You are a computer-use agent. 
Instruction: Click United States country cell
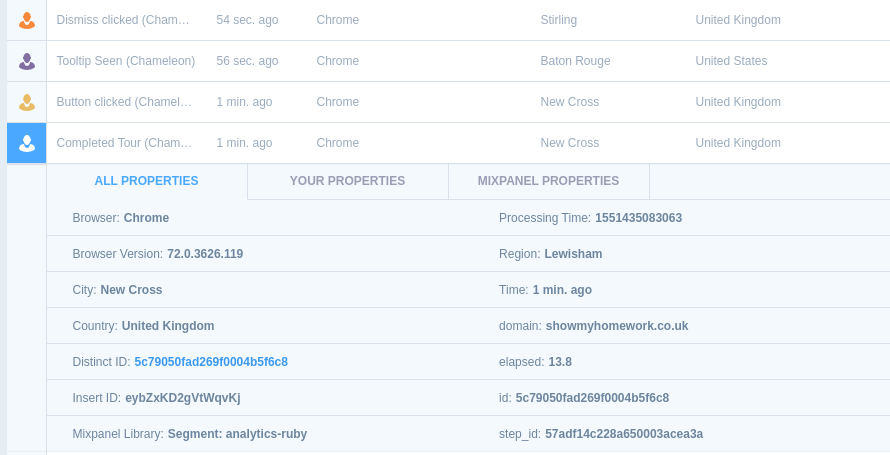coord(731,61)
